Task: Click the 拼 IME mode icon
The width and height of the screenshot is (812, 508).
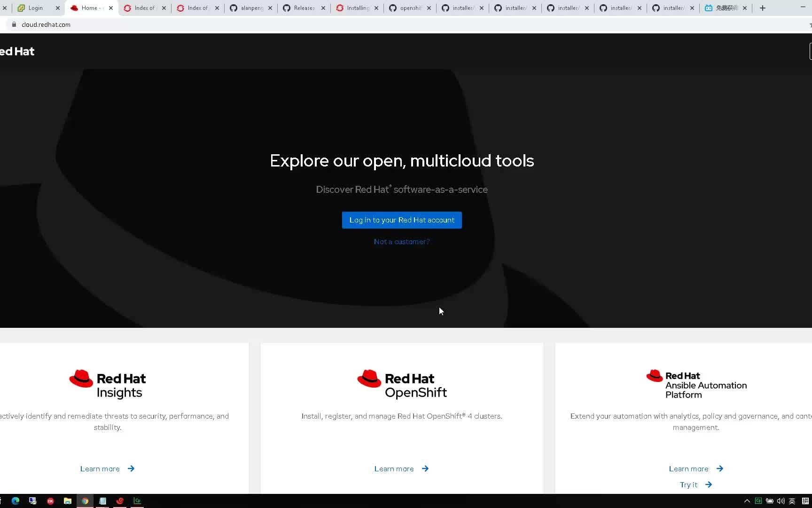Action: tap(805, 501)
